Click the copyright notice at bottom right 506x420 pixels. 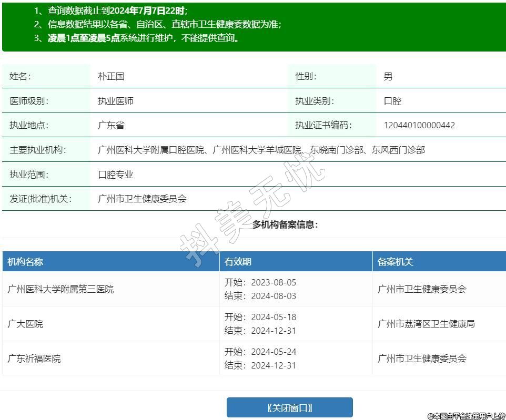(465, 416)
